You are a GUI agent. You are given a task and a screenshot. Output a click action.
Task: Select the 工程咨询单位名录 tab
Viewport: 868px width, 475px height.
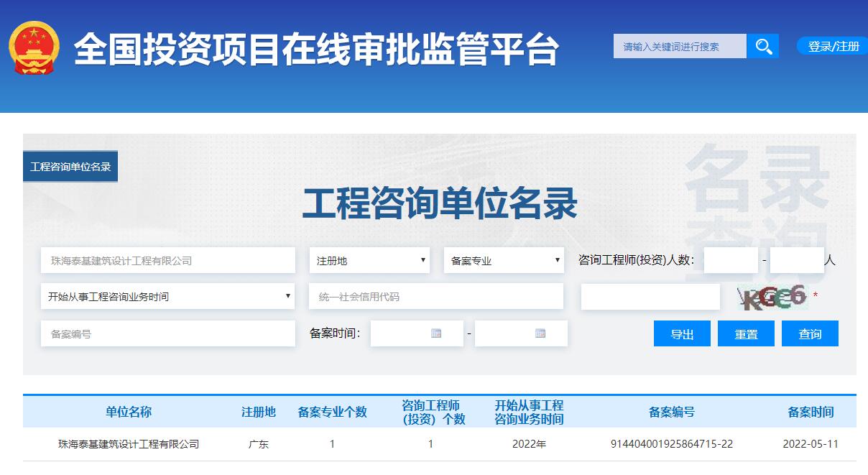click(x=70, y=165)
